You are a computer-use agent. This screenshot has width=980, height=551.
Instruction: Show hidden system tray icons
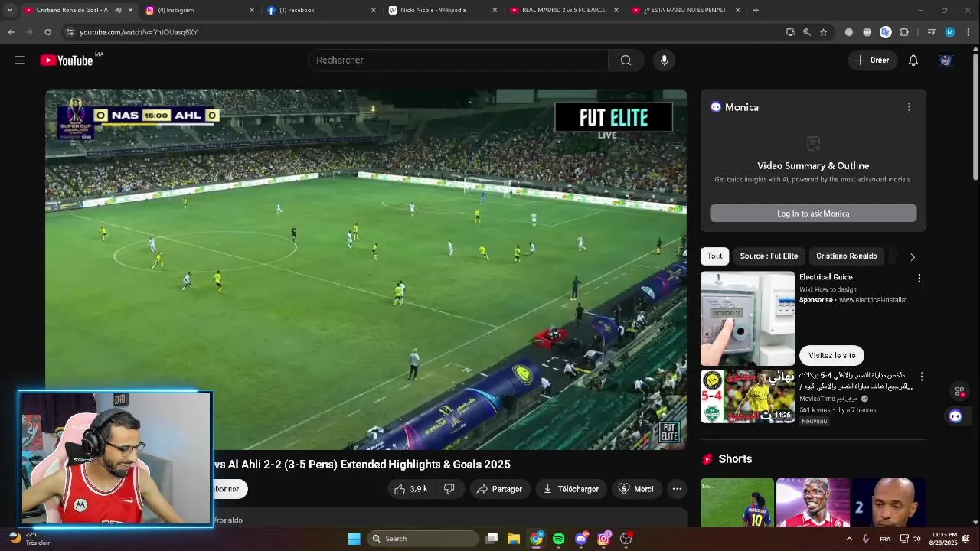[x=849, y=539]
